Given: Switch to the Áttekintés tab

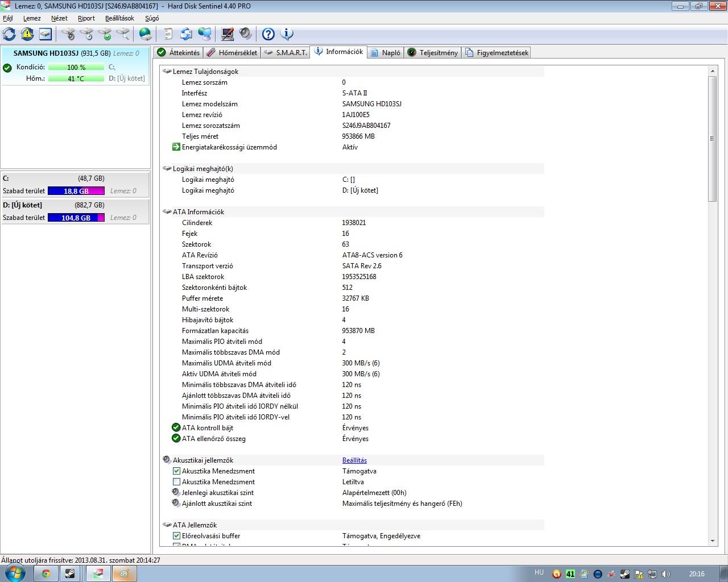Looking at the screenshot, I should pyautogui.click(x=179, y=52).
